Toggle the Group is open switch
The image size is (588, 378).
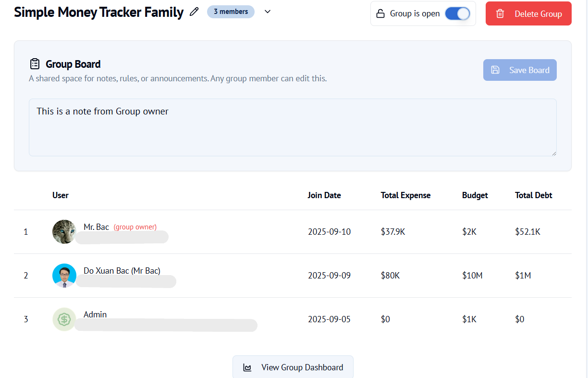pyautogui.click(x=457, y=13)
